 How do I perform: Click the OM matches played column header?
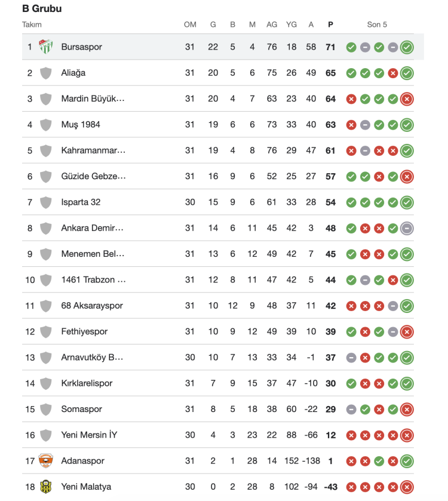[190, 24]
